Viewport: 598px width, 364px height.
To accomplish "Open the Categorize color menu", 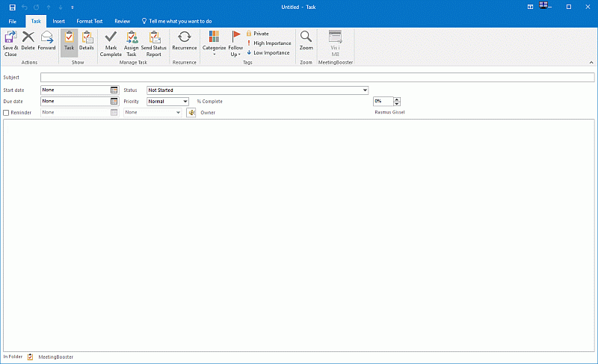I will click(x=214, y=44).
